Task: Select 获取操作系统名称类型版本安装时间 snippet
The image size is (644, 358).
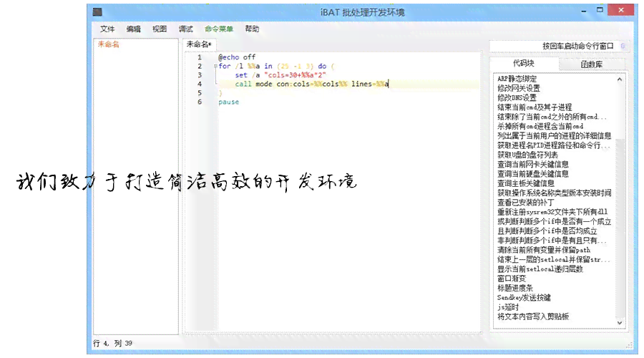Action: (554, 193)
